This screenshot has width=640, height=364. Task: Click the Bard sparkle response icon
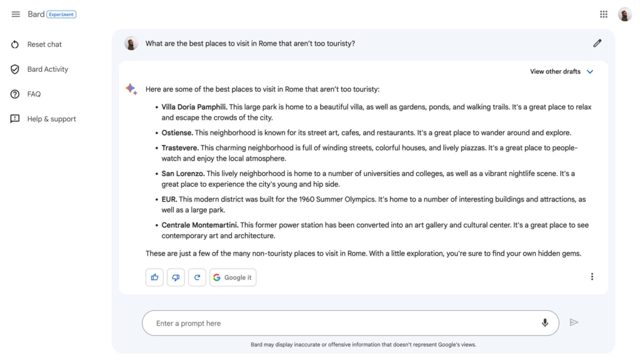pyautogui.click(x=131, y=89)
